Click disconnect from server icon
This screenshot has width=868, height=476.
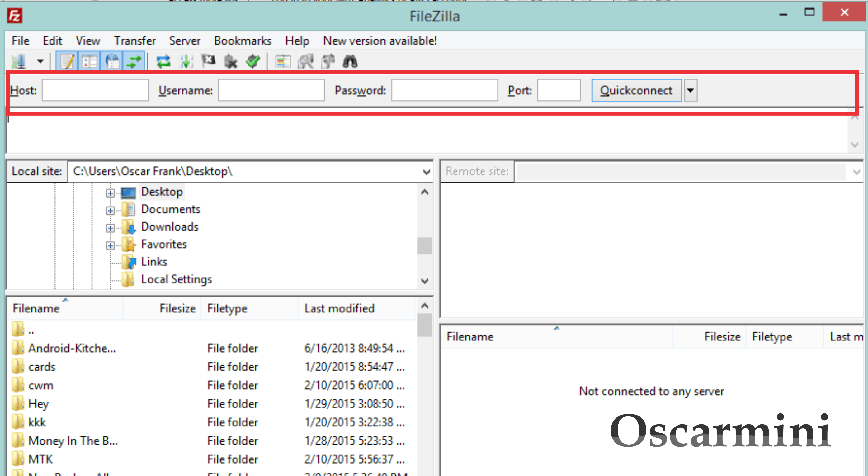tap(231, 61)
